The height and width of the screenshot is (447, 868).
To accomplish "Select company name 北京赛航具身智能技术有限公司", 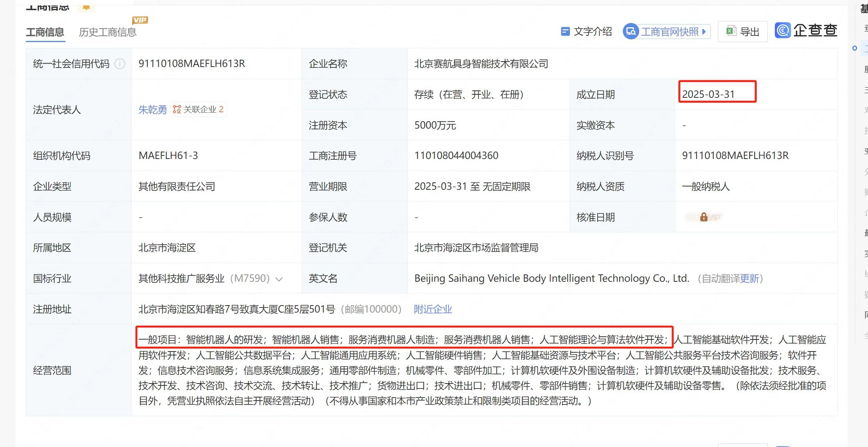I will [481, 64].
